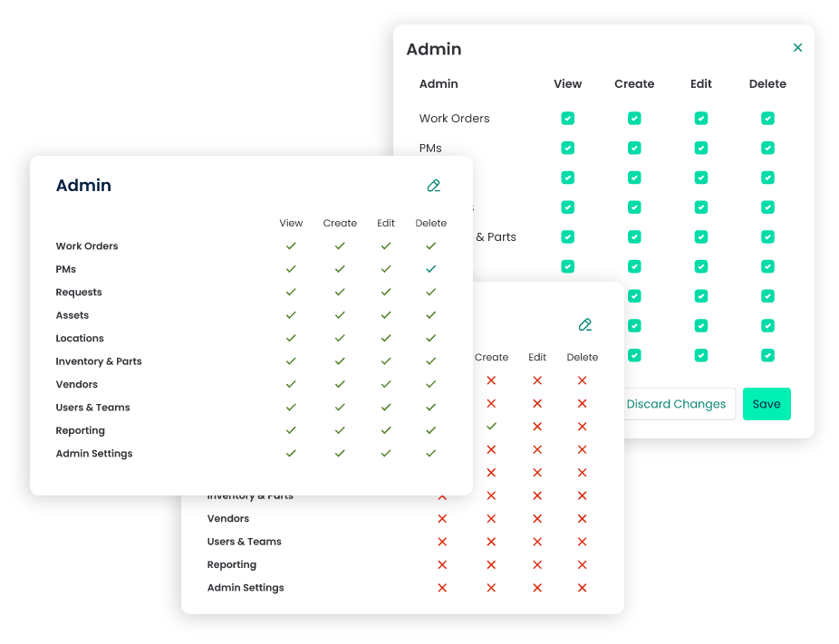Click the single green Create check in bottom panel
839x644 pixels.
pyautogui.click(x=490, y=427)
